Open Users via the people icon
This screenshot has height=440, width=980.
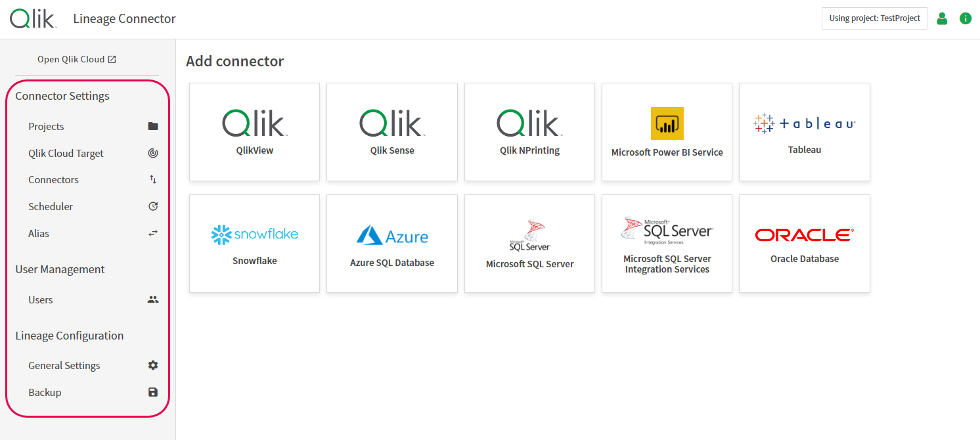(152, 299)
